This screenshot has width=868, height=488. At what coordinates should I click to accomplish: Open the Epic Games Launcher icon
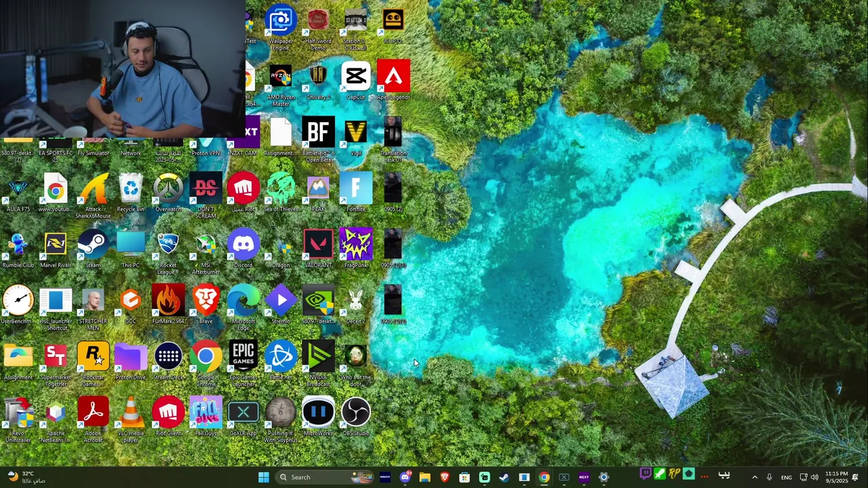coord(243,364)
